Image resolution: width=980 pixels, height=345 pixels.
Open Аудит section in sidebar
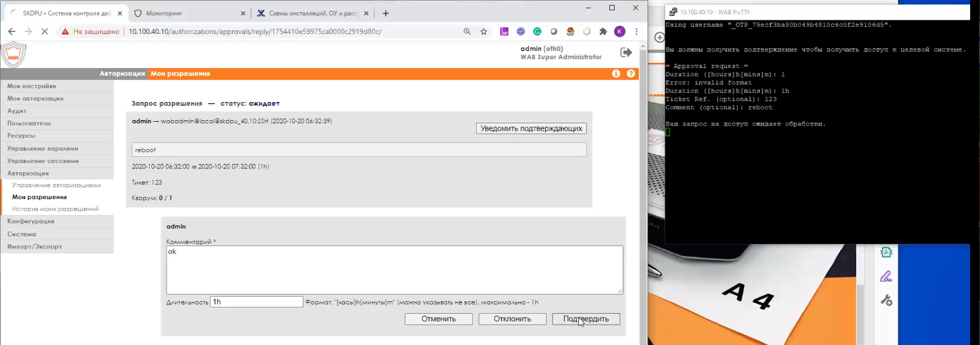pos(57,111)
